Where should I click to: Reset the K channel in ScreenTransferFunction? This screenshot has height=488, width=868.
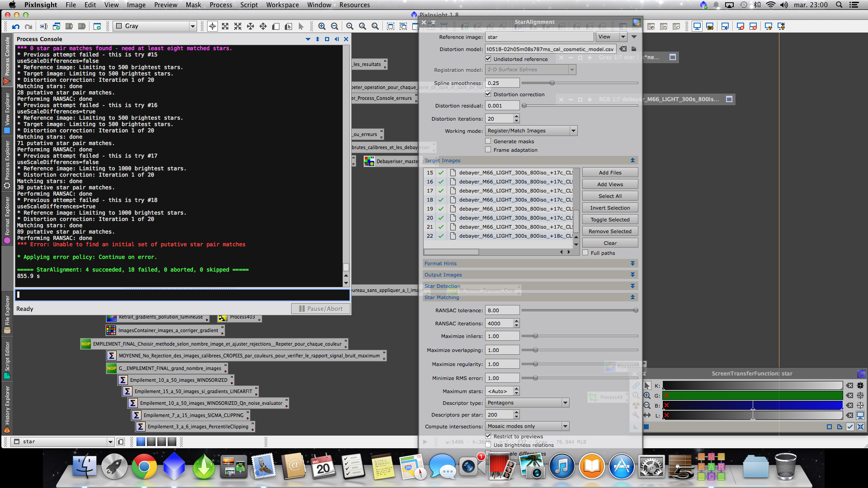850,385
